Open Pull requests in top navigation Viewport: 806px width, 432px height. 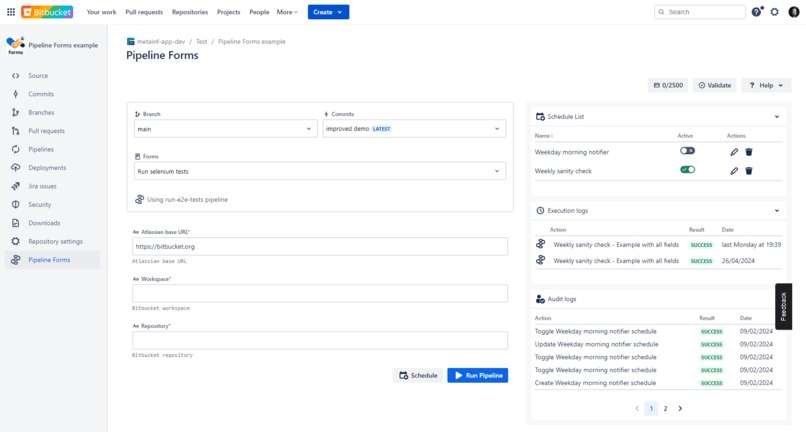pyautogui.click(x=144, y=12)
